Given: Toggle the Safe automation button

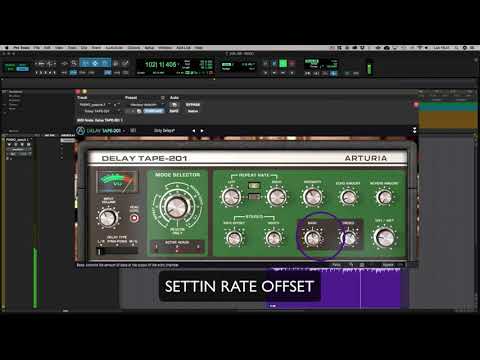Looking at the screenshot, I should point(174,111).
